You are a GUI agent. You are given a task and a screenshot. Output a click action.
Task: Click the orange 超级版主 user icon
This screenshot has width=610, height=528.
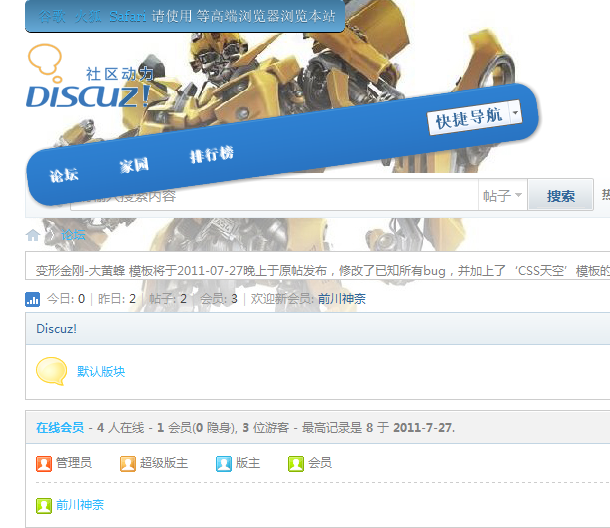click(128, 463)
